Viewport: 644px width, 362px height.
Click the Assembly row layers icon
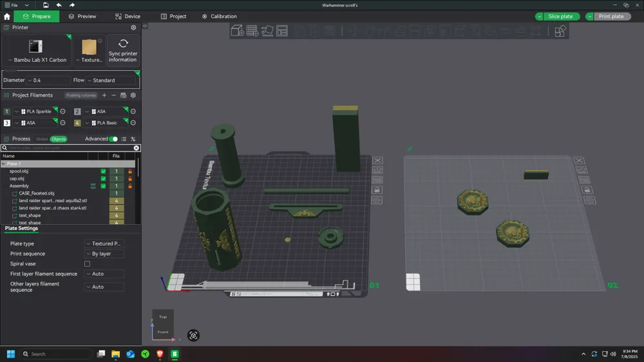coord(93,186)
